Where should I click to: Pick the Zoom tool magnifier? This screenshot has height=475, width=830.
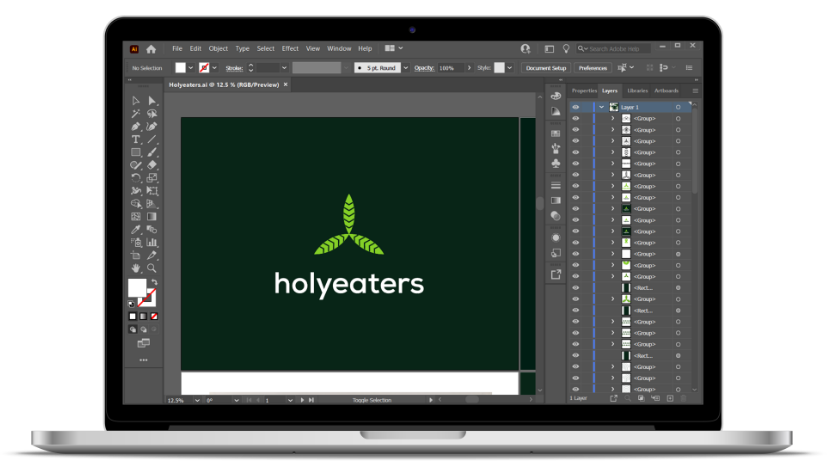tap(152, 268)
